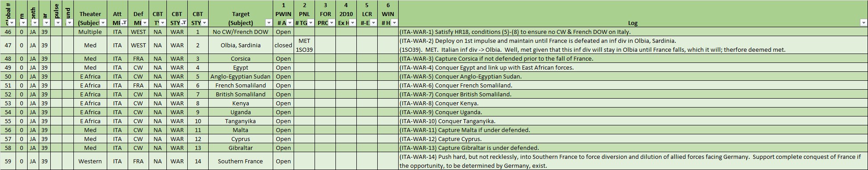The width and height of the screenshot is (868, 170).
Task: Open the filtered Att column filter icon
Action: point(124,23)
